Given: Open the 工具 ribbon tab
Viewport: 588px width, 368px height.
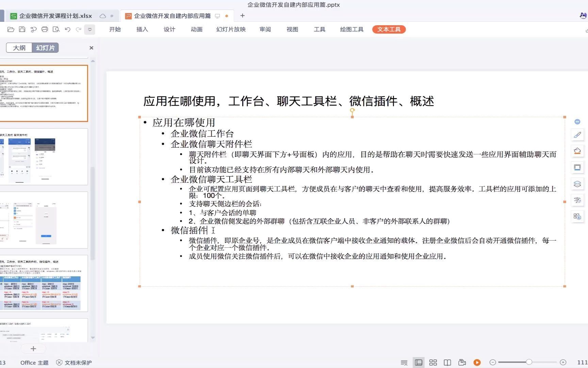Looking at the screenshot, I should 320,29.
